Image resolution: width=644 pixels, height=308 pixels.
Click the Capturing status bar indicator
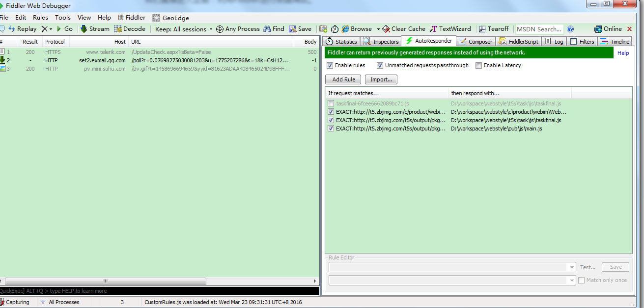coord(14,302)
